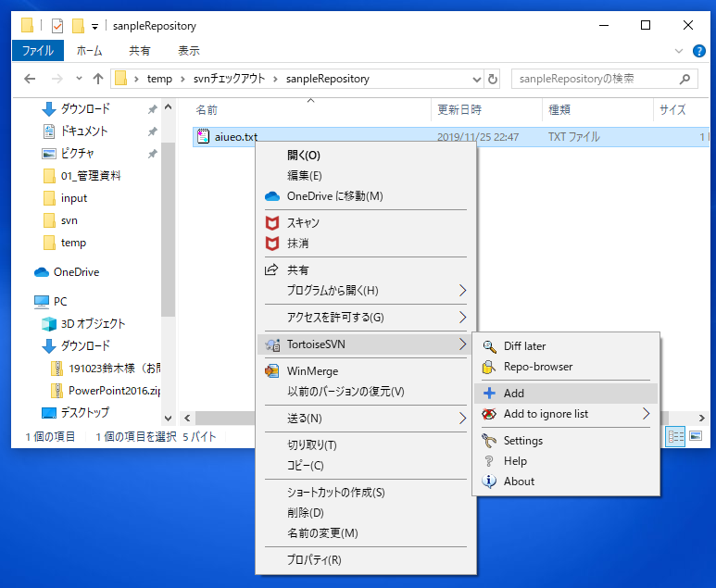Image resolution: width=716 pixels, height=588 pixels.
Task: Sort by the 名前 column header
Action: 207,110
